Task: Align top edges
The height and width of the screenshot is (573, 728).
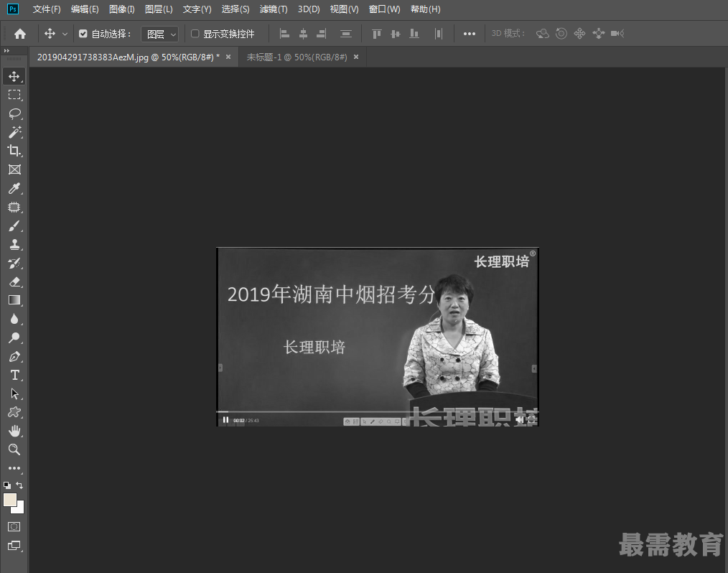Action: (376, 34)
